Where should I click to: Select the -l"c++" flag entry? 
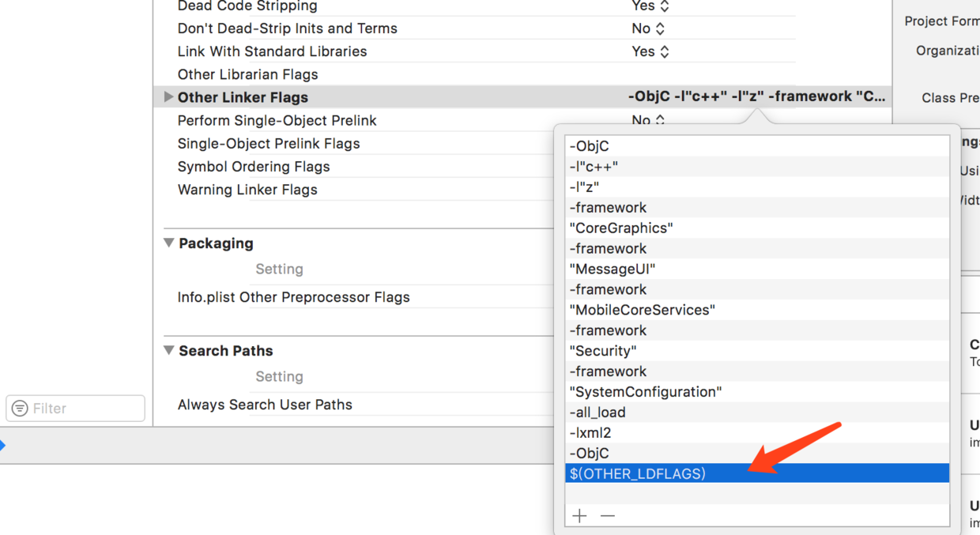pyautogui.click(x=758, y=167)
